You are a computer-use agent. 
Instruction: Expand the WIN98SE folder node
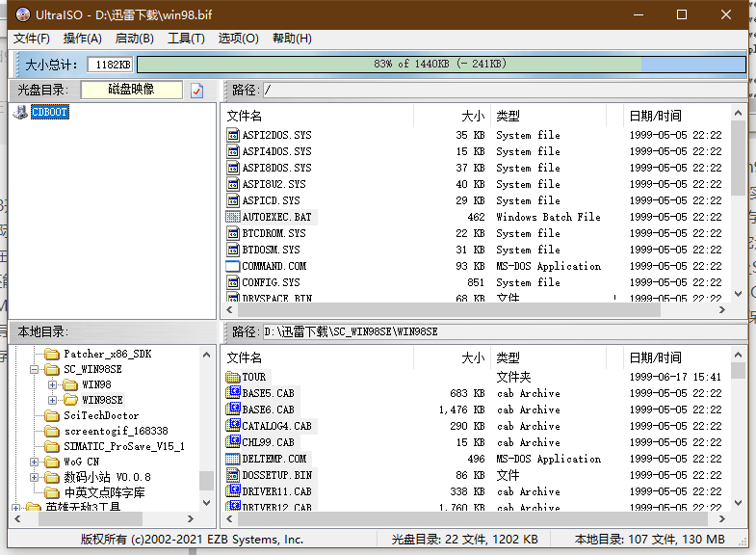[x=53, y=400]
